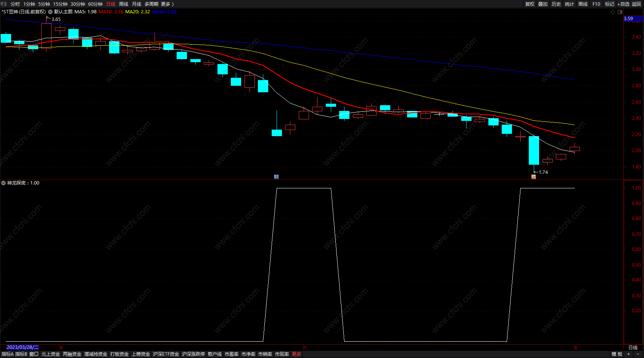
Task: Click the month 5 marker on time axis
Action: pos(305,348)
